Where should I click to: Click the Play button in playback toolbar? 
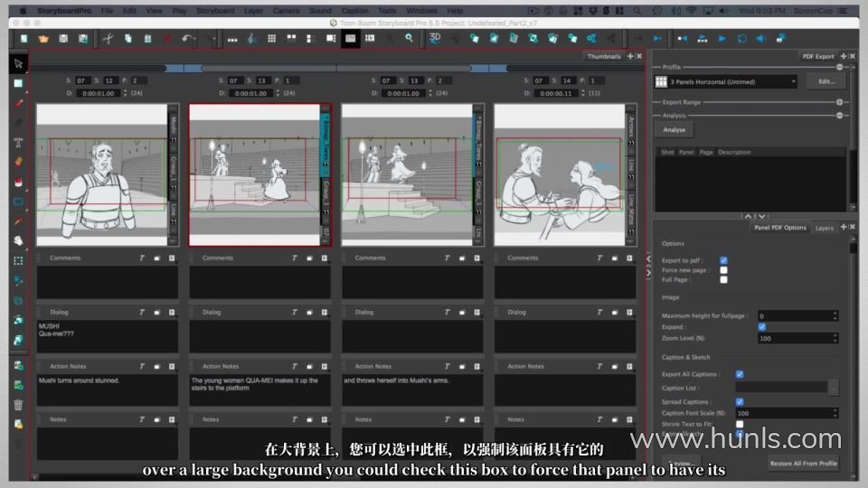tap(722, 38)
